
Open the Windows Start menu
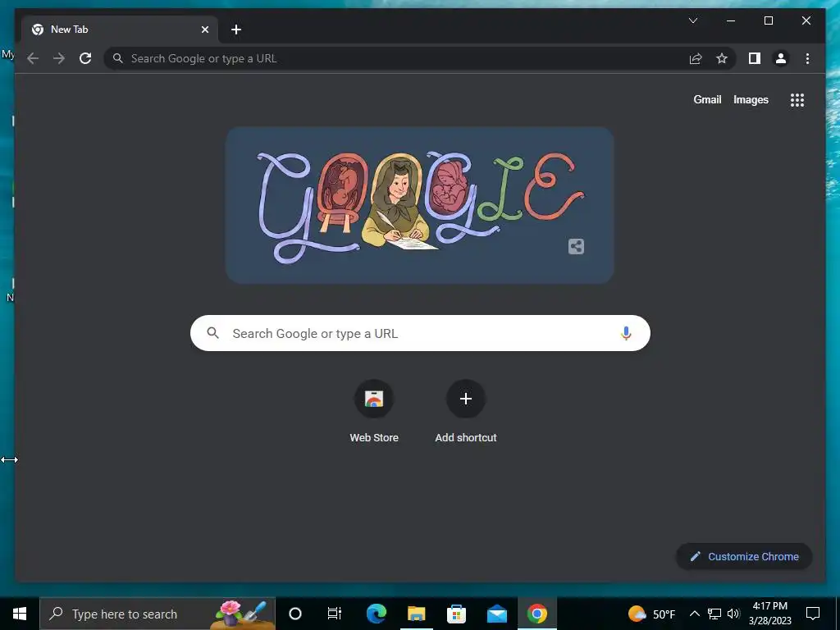[20, 614]
